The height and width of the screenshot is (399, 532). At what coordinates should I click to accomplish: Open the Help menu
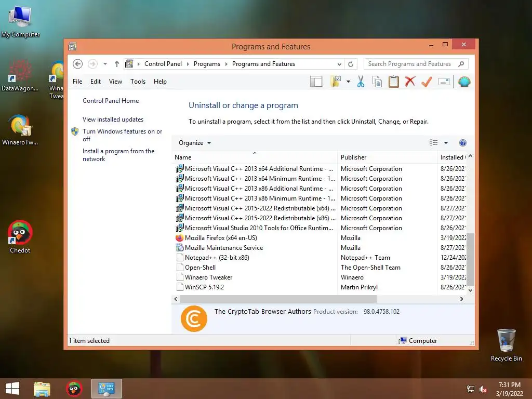click(x=160, y=82)
